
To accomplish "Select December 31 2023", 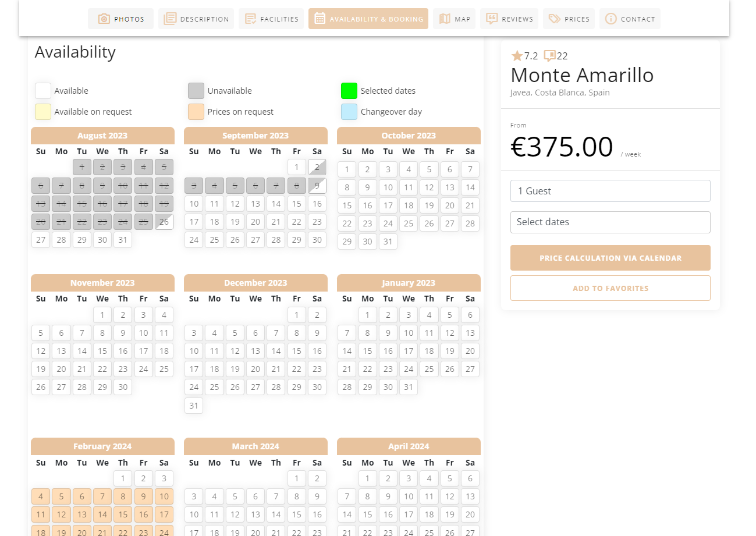I will click(x=194, y=406).
